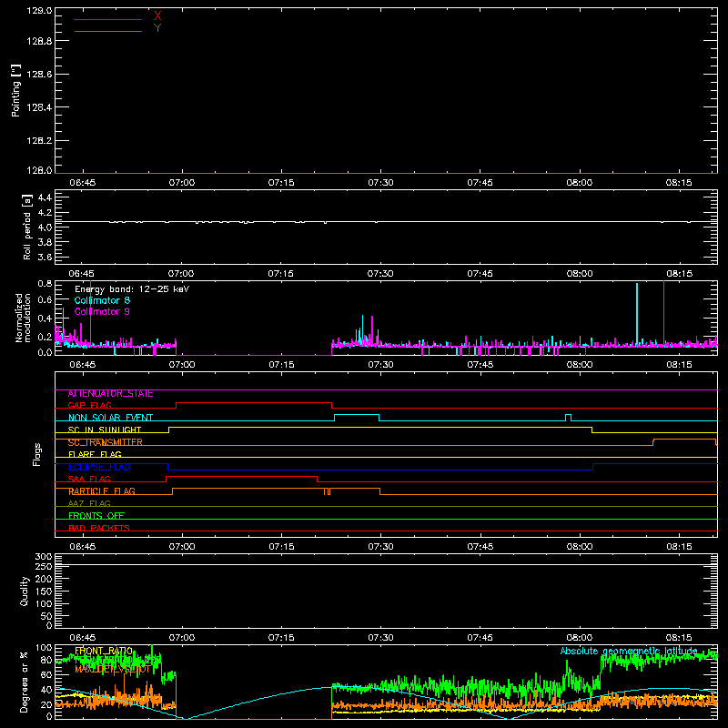Viewport: 728px width, 728px height.
Task: Click the 128.2 tick on Pointing axis
Action: tap(40, 141)
